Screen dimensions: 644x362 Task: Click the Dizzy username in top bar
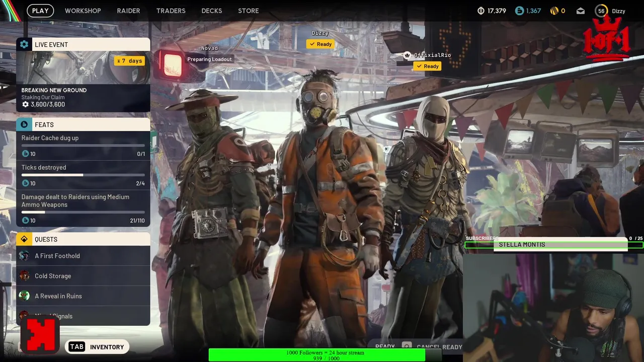(x=618, y=11)
